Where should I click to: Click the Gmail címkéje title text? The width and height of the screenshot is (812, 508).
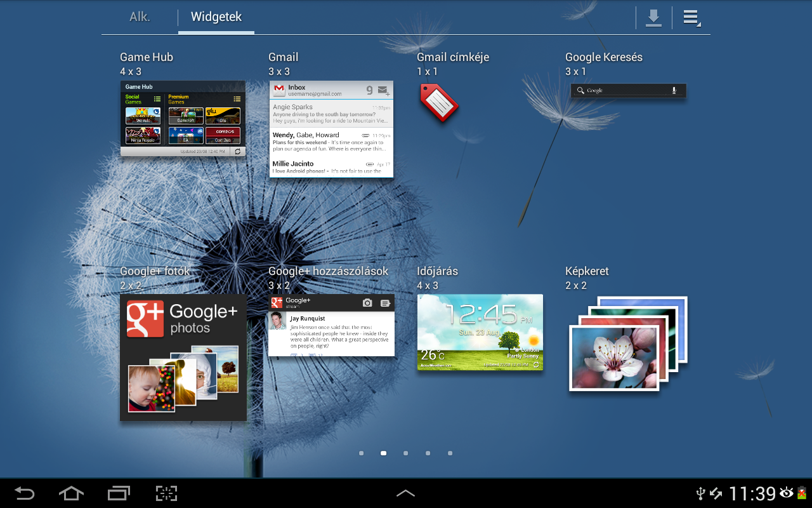tap(453, 57)
